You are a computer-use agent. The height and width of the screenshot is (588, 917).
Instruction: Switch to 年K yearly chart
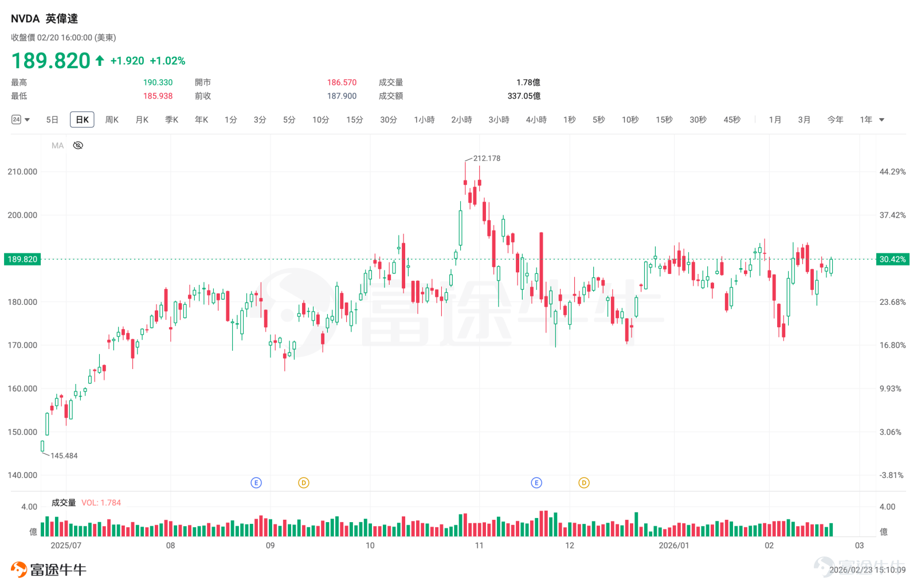coord(201,120)
